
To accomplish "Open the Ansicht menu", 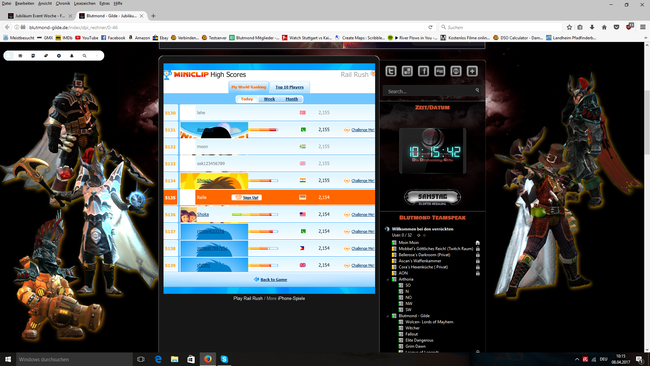I will (45, 3).
